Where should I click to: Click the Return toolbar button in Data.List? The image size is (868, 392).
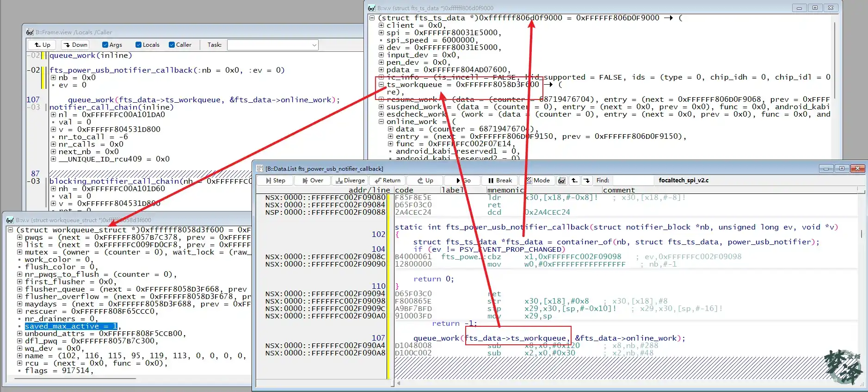pyautogui.click(x=388, y=180)
